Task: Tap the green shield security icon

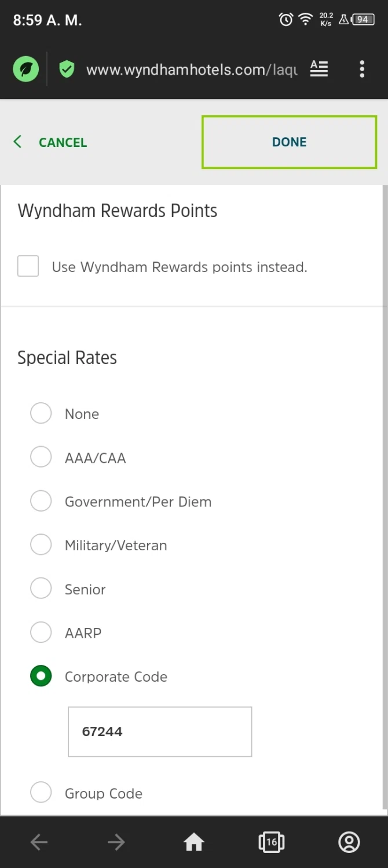Action: pyautogui.click(x=67, y=70)
